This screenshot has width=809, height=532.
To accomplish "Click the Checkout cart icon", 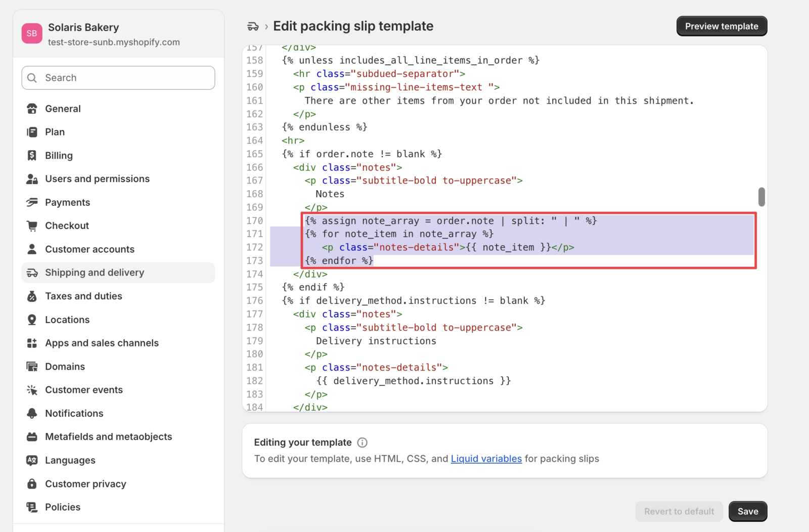I will [32, 226].
